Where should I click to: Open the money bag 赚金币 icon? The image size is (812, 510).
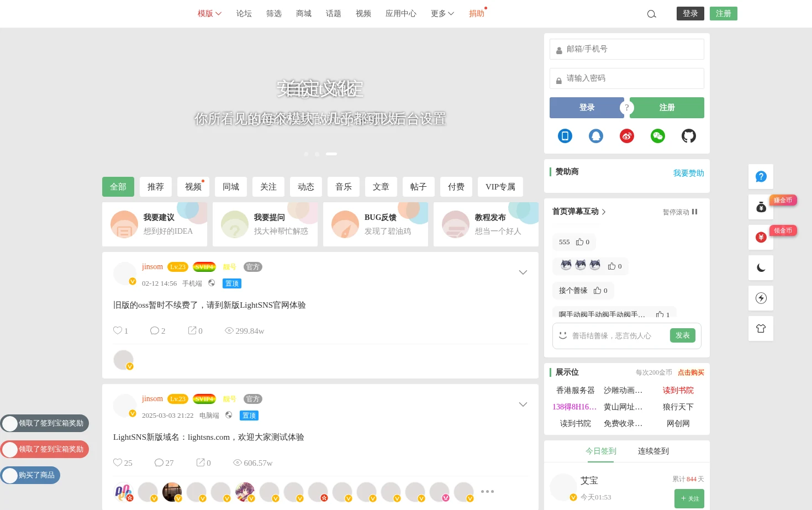coord(761,207)
